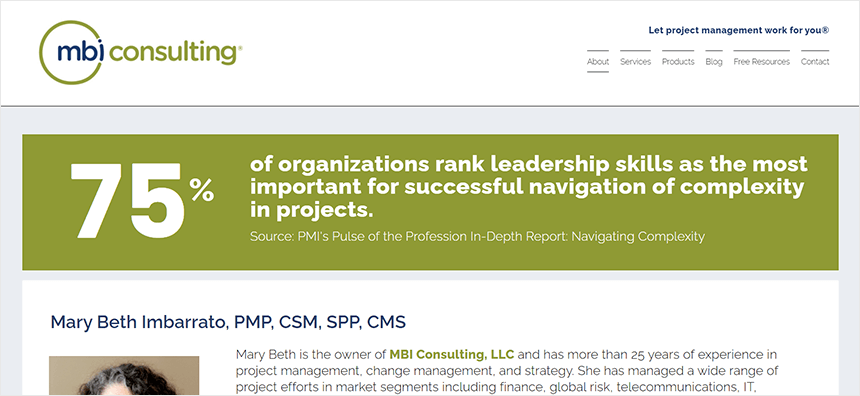The image size is (860, 396).
Task: Click the large 75 number in banner
Action: [x=127, y=200]
